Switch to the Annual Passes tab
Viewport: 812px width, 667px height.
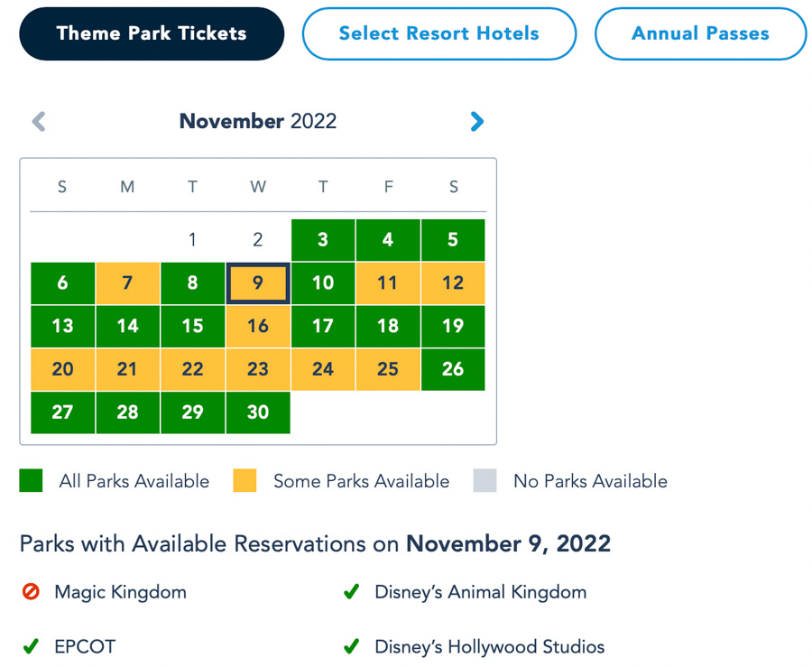700,34
